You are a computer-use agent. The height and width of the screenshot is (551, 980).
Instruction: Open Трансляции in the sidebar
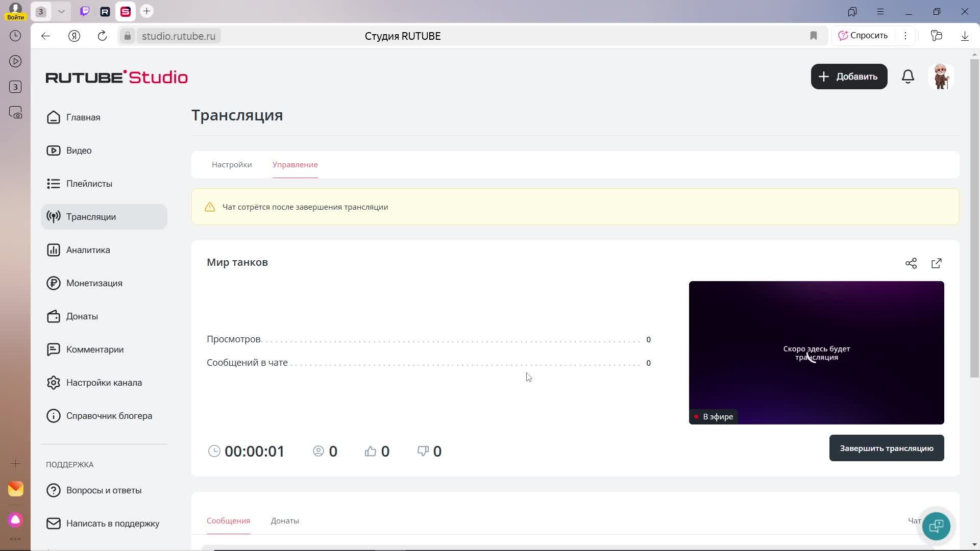pos(104,217)
